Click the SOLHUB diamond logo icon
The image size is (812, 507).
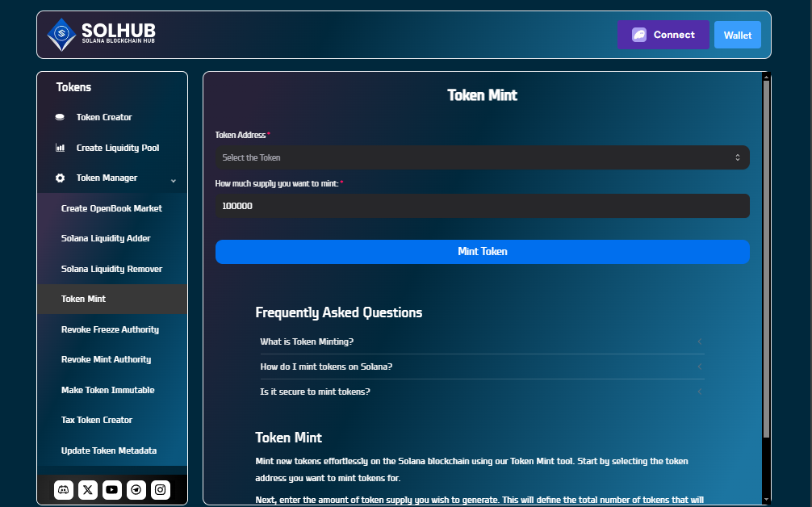pos(61,35)
